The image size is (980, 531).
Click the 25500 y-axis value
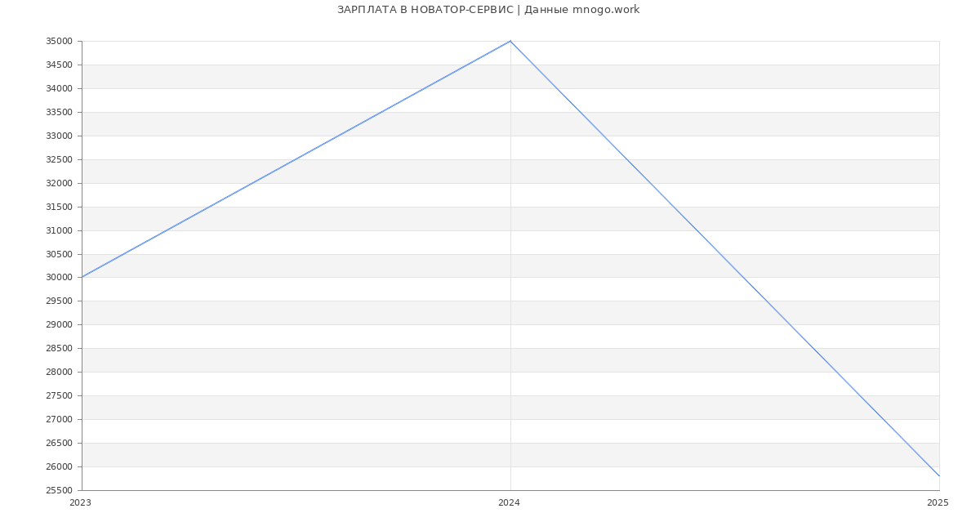pos(59,490)
